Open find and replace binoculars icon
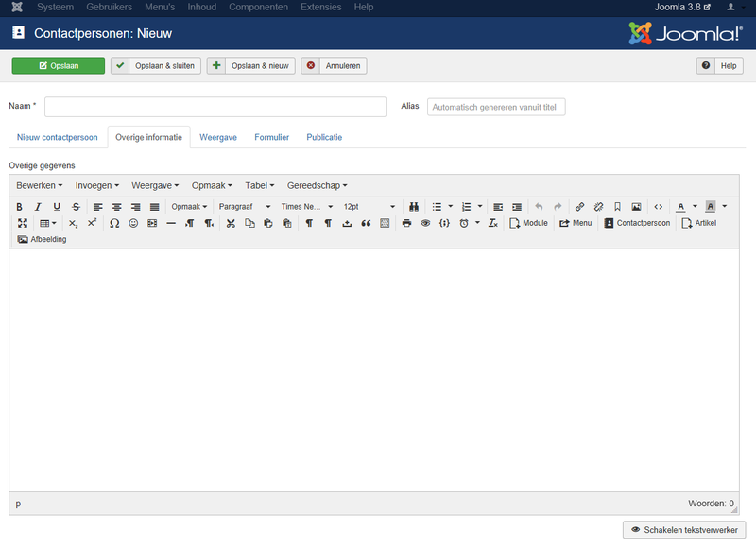756x548 pixels. point(414,207)
